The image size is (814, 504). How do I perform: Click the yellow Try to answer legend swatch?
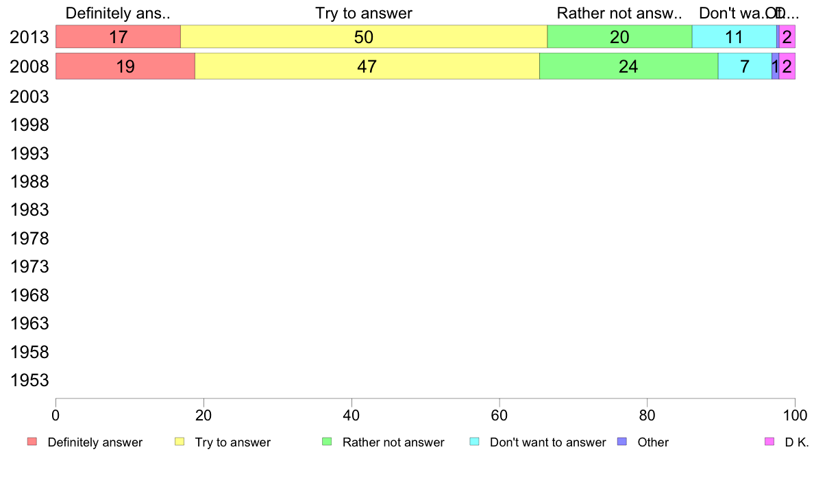click(x=180, y=442)
